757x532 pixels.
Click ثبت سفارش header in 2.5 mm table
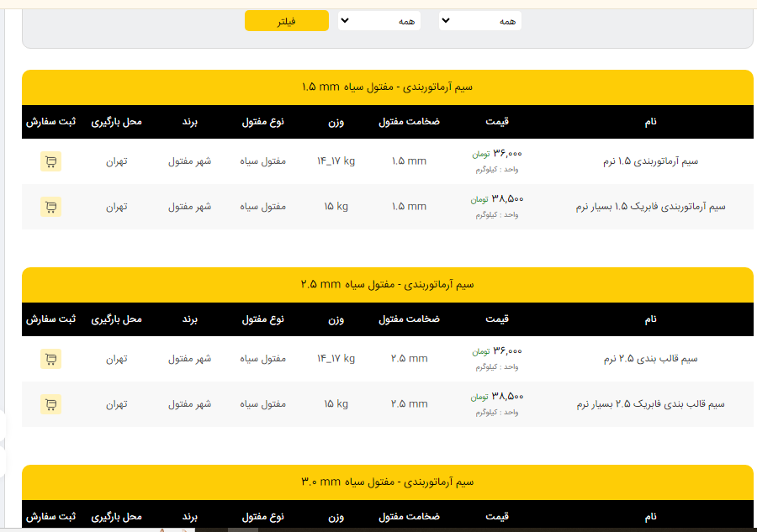tap(50, 319)
